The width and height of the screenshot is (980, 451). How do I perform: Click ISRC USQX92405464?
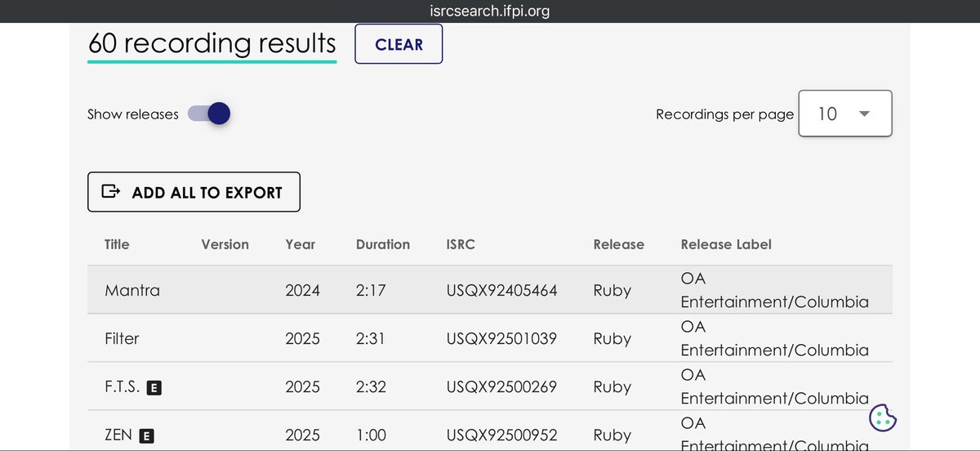click(x=502, y=290)
